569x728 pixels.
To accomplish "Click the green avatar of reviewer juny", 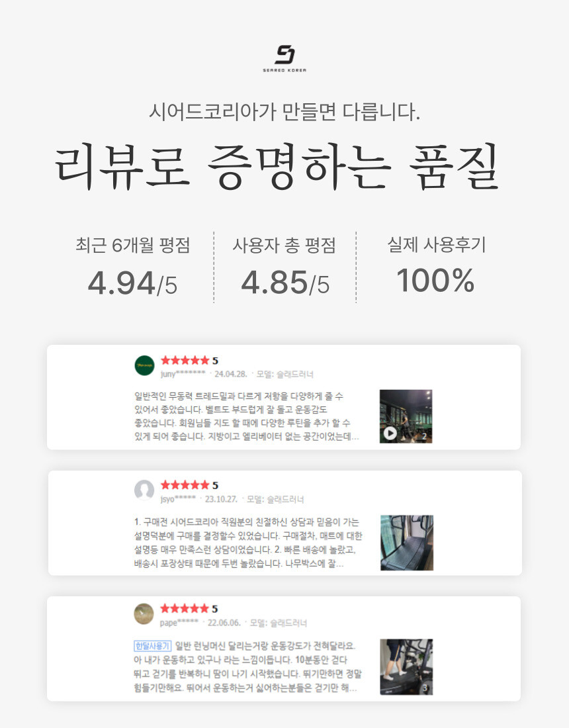I will [144, 365].
